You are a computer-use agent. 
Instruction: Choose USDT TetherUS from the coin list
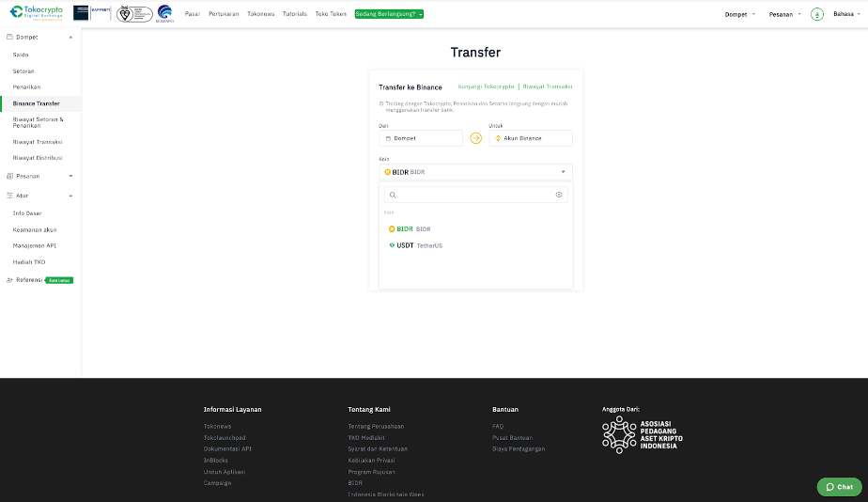(x=415, y=245)
